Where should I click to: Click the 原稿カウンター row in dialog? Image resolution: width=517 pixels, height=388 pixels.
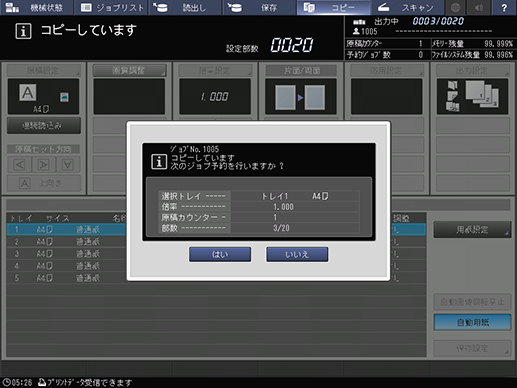pos(259,217)
